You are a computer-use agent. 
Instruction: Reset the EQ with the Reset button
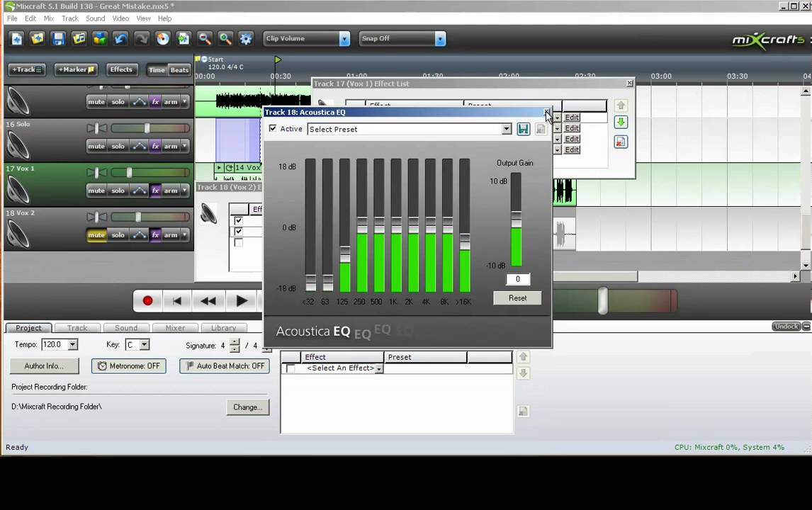click(x=517, y=297)
